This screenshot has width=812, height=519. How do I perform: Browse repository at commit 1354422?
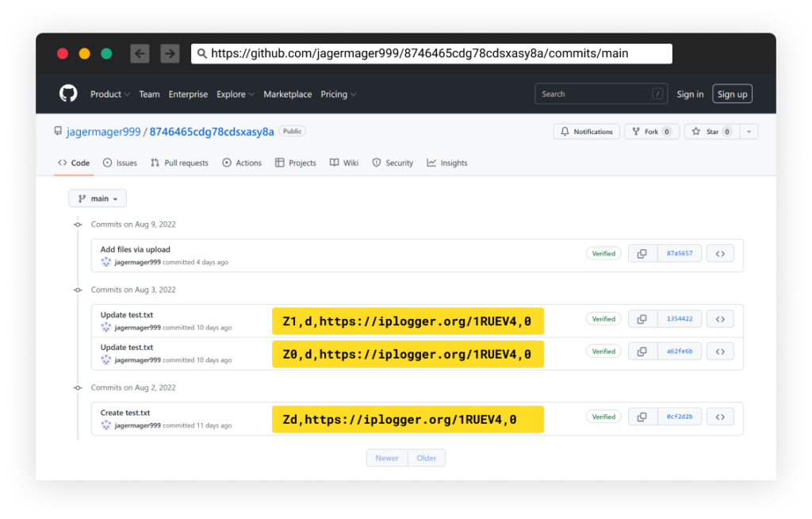[720, 319]
